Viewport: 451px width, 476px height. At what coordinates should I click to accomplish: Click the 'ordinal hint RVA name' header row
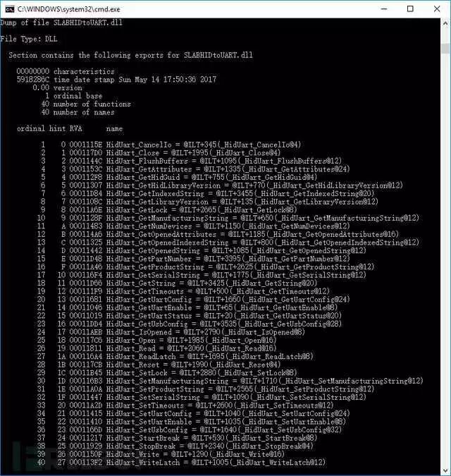[70, 128]
